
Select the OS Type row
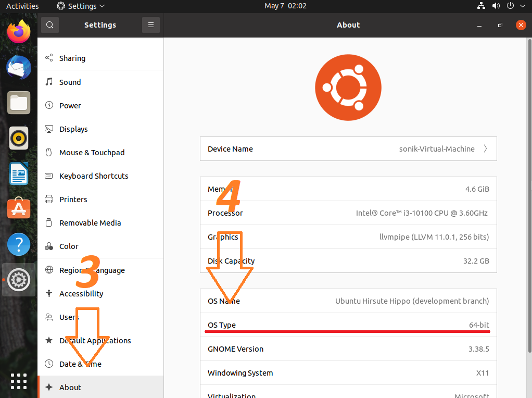(348, 325)
